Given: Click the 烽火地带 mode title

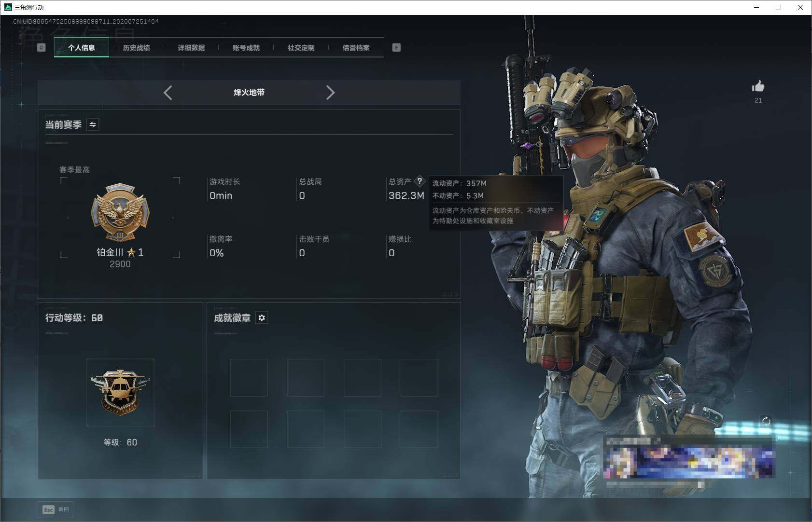Looking at the screenshot, I should tap(249, 92).
